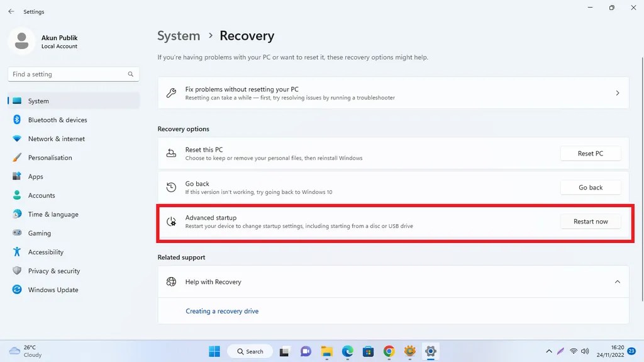This screenshot has width=644, height=362.
Task: Select Apps in the sidebar
Action: point(74,176)
